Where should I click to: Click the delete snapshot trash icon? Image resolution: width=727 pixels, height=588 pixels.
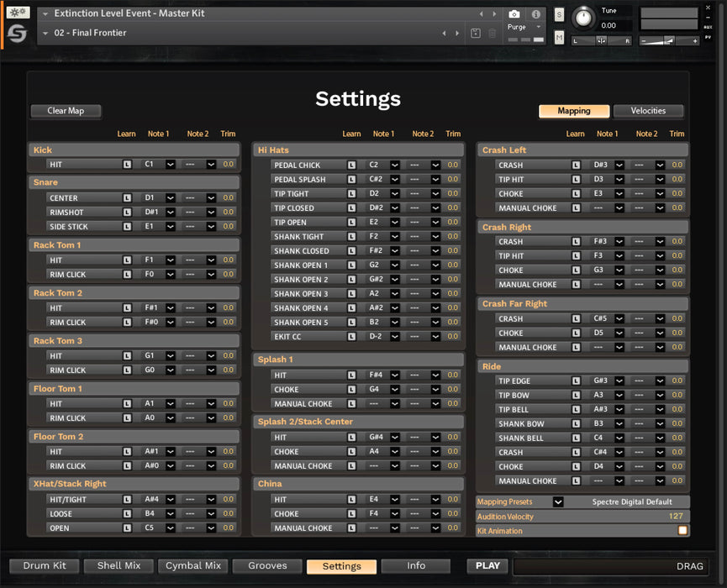coord(493,34)
